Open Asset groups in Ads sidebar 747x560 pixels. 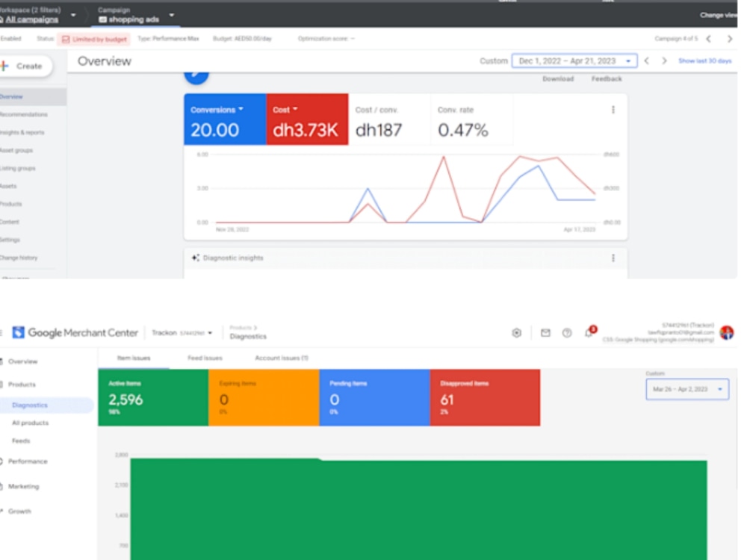coord(16,151)
